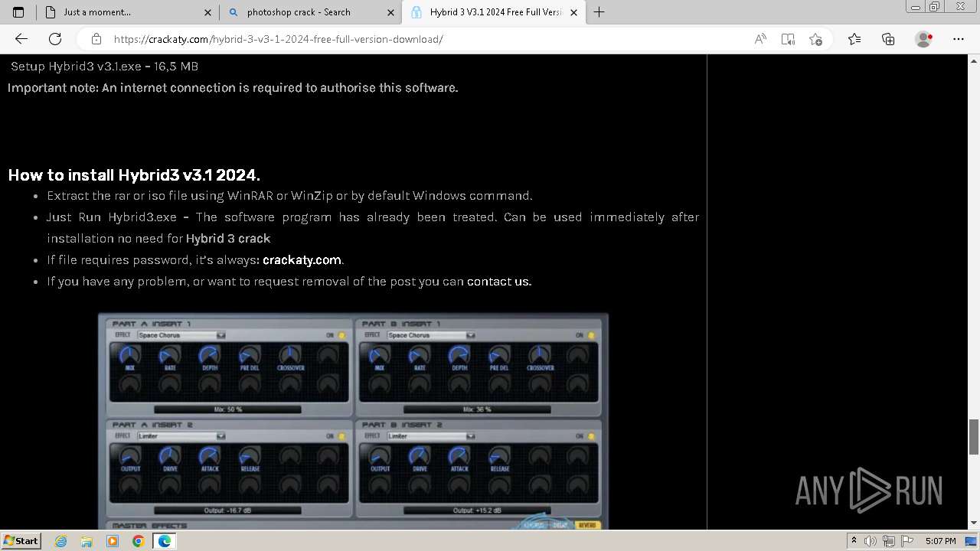This screenshot has height=551, width=980.
Task: Click the page scrollbar down arrow
Action: (x=974, y=523)
